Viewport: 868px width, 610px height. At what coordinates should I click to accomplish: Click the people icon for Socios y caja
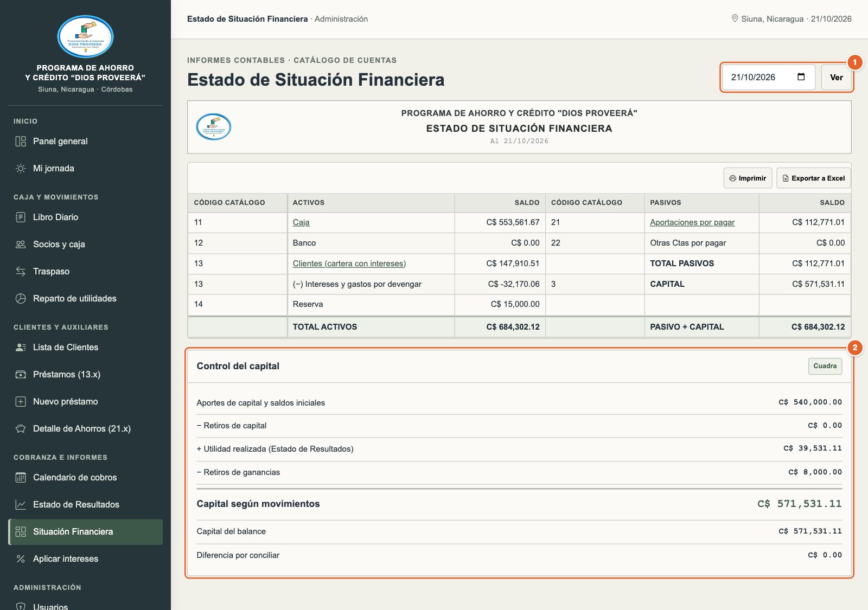pyautogui.click(x=21, y=245)
